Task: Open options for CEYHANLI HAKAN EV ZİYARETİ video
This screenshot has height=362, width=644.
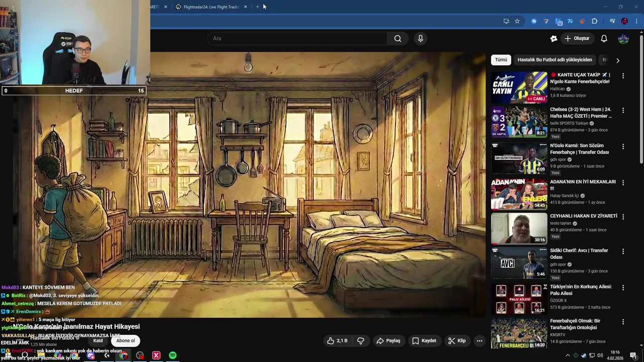Action: pyautogui.click(x=623, y=217)
